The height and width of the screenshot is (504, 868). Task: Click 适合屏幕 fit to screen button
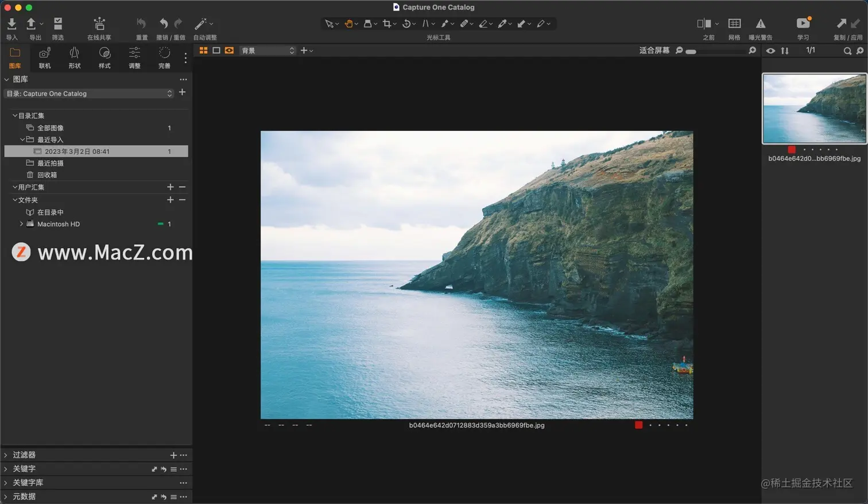[654, 51]
